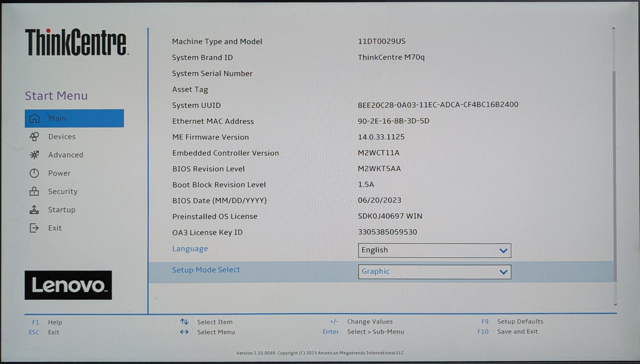
Task: Click the Start Menu heading
Action: [x=56, y=96]
